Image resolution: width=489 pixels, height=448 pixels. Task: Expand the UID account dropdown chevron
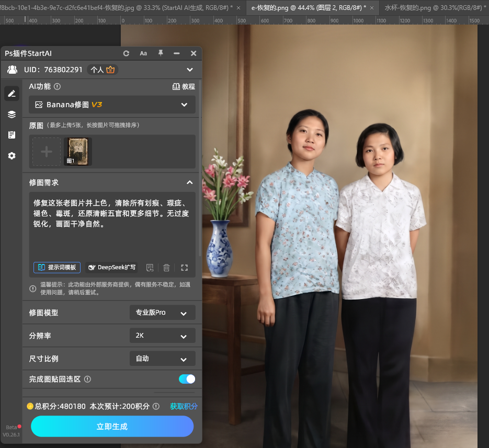point(190,70)
